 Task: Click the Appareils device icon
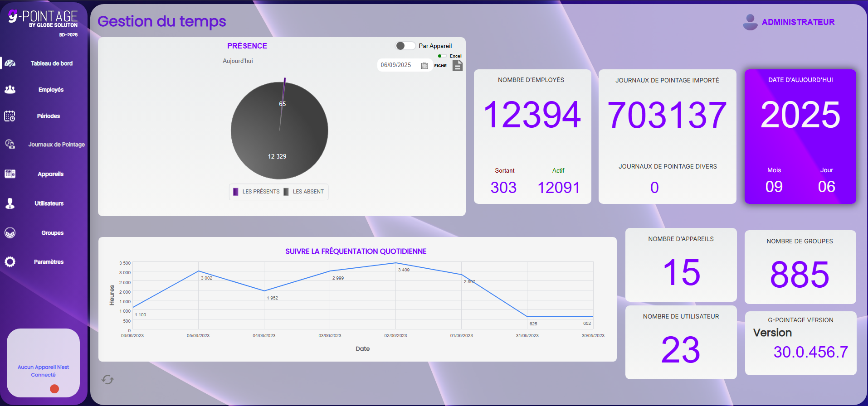[x=10, y=174]
